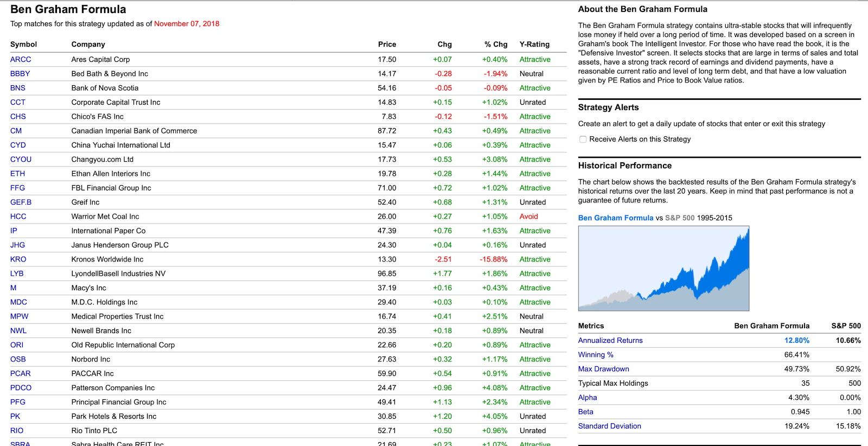The image size is (868, 446).
Task: Click the Unrated rating for Rio Tinto PLC
Action: click(x=533, y=431)
